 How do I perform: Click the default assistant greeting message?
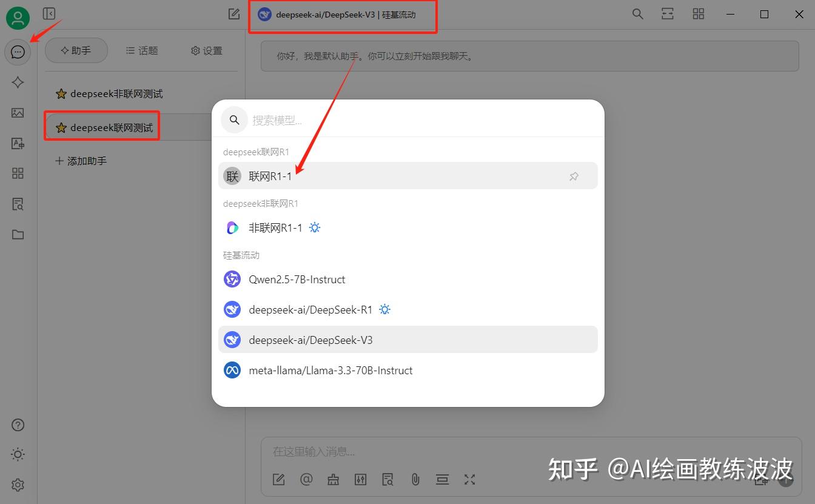pyautogui.click(x=529, y=56)
